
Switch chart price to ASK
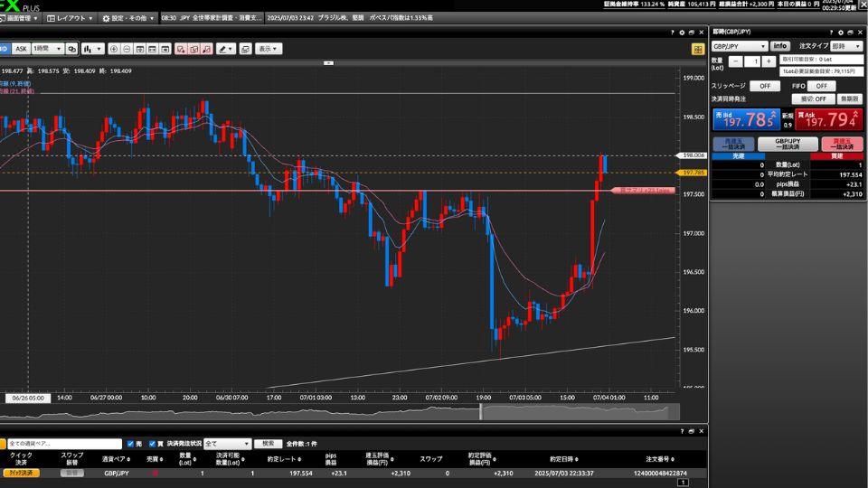pos(21,49)
